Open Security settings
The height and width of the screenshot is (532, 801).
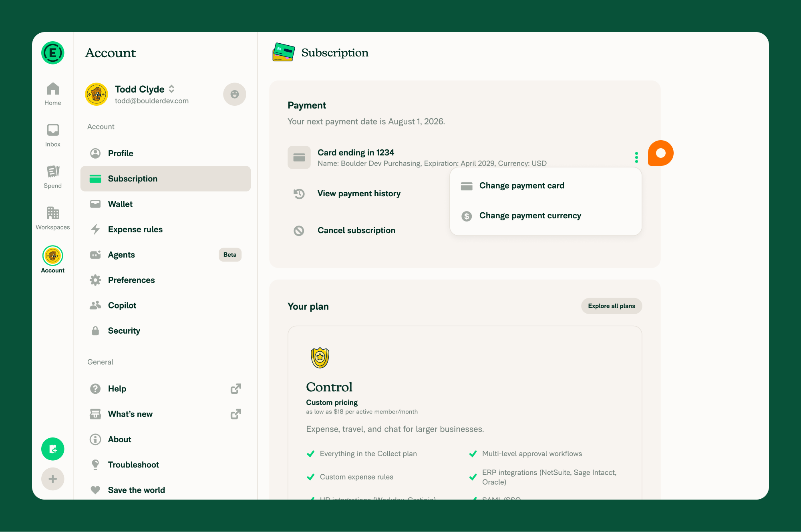(x=165, y=330)
